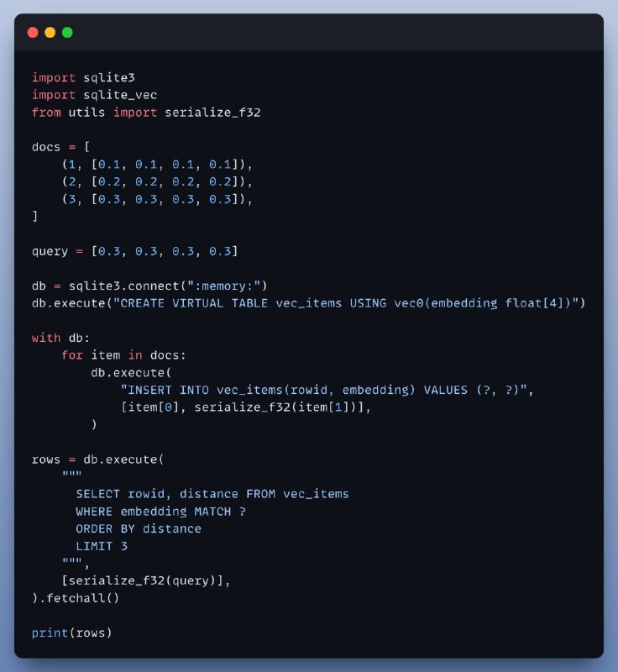Viewport: 618px width, 672px height.
Task: Click the INSERT INTO vec_items SQL string
Action: click(324, 390)
